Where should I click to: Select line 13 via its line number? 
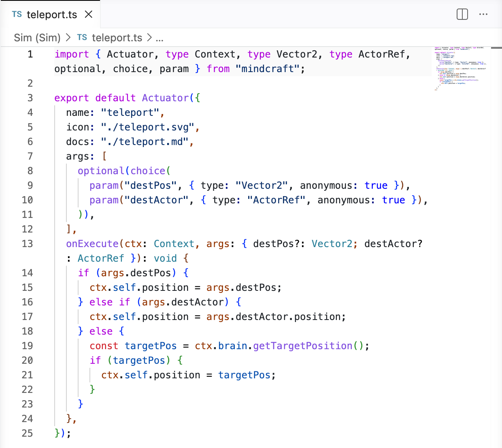pyautogui.click(x=27, y=243)
